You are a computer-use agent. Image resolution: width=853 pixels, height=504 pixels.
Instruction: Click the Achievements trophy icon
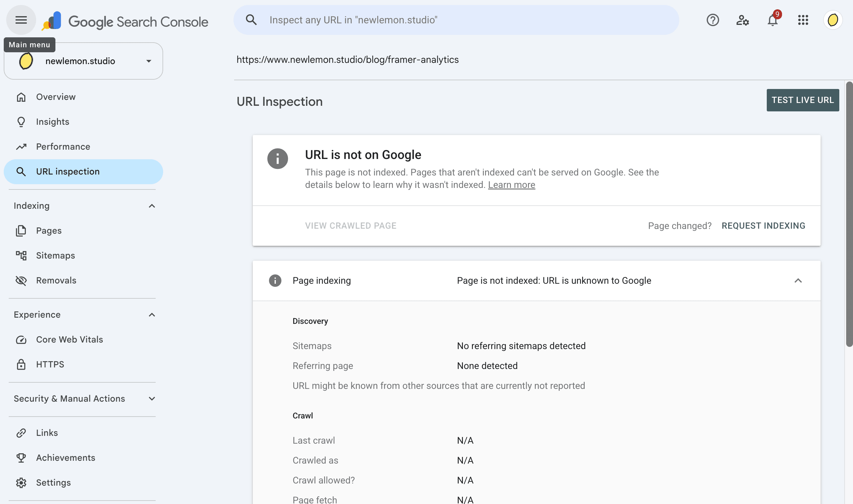(21, 458)
